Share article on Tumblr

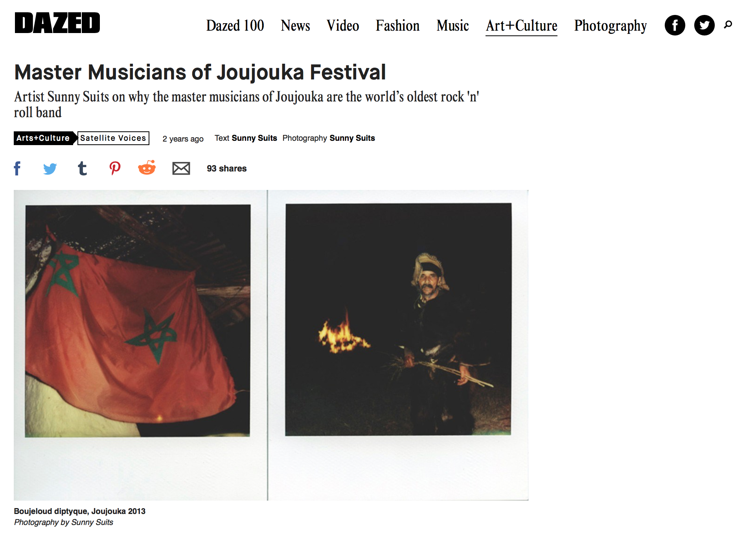click(82, 168)
